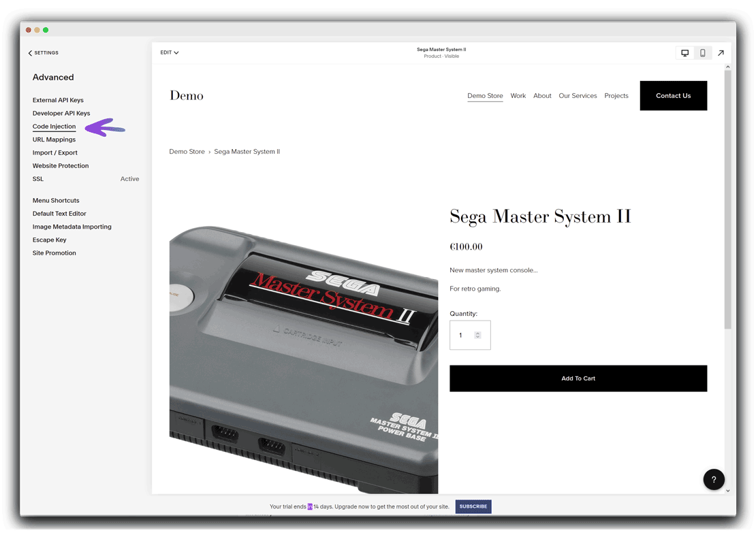Click Sega Master System II breadcrumb

click(247, 152)
